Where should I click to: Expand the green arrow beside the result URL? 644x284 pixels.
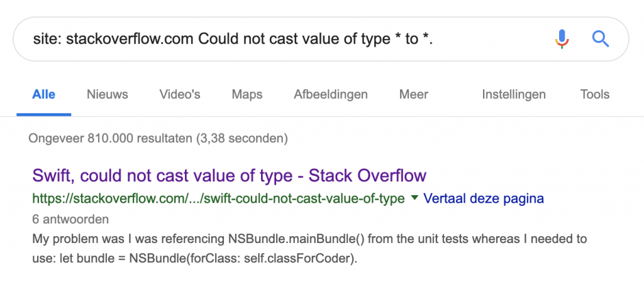tap(414, 198)
